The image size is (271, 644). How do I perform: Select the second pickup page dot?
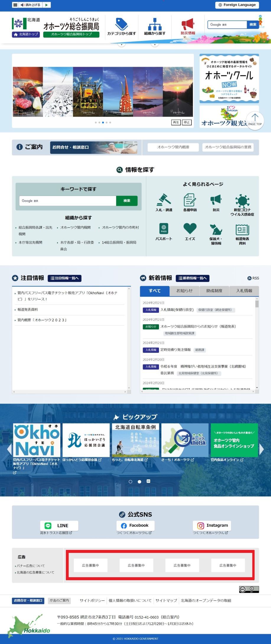(139, 481)
